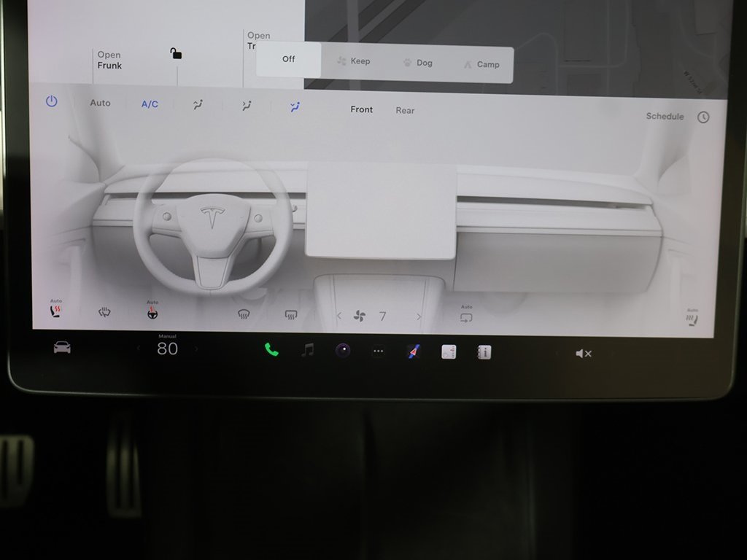This screenshot has width=747, height=560.
Task: Open the navigation app icon
Action: (414, 351)
